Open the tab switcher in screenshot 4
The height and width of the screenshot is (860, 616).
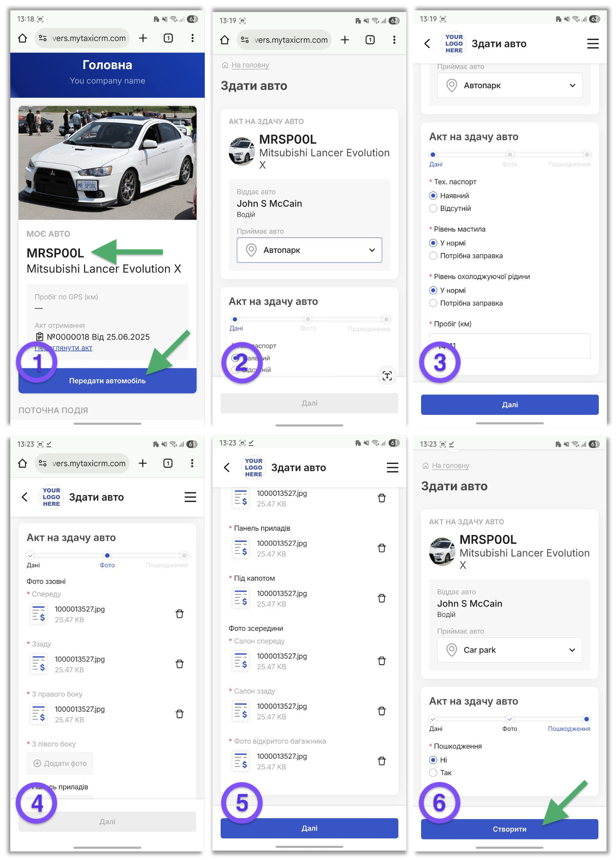(168, 463)
